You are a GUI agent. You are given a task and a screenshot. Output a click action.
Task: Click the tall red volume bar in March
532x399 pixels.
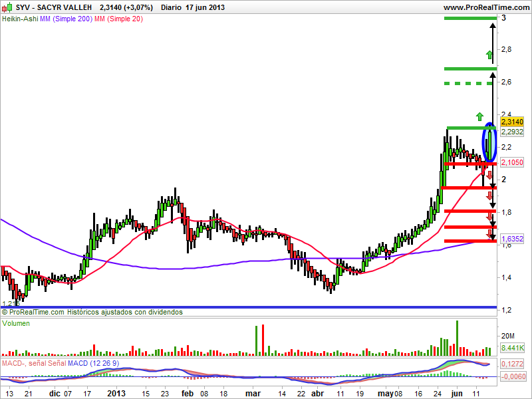coord(263,340)
